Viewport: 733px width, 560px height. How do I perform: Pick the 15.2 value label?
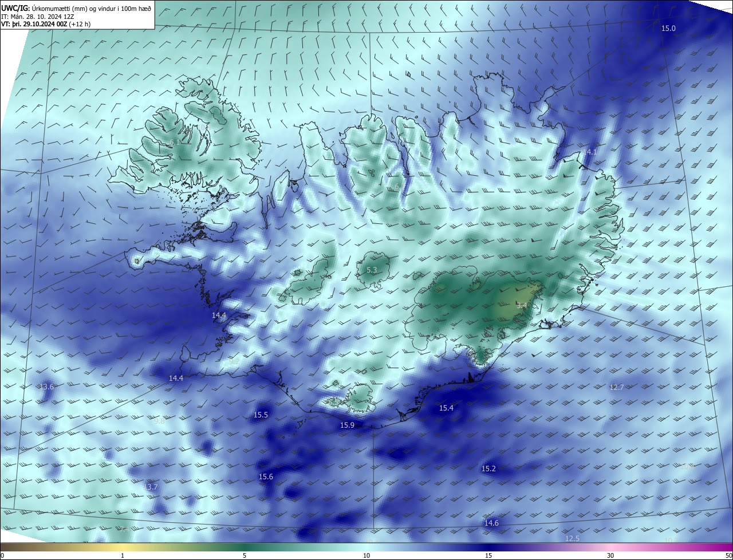click(488, 468)
